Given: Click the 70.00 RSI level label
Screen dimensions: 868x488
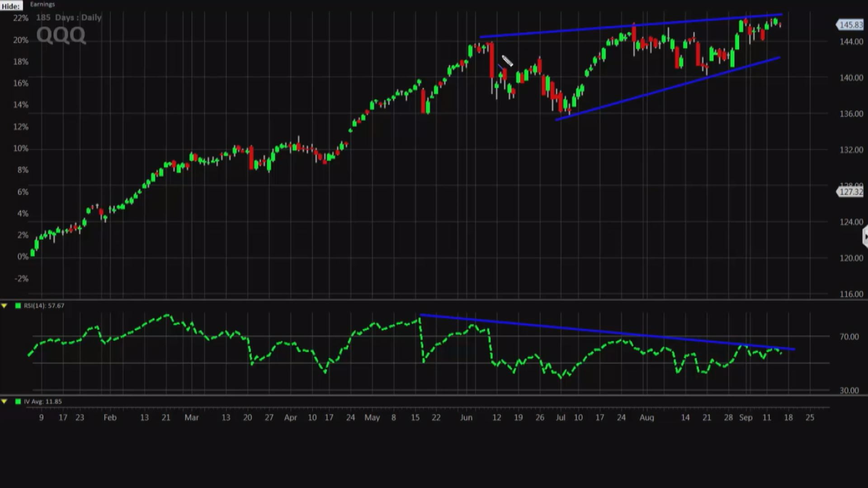Looking at the screenshot, I should (x=849, y=337).
